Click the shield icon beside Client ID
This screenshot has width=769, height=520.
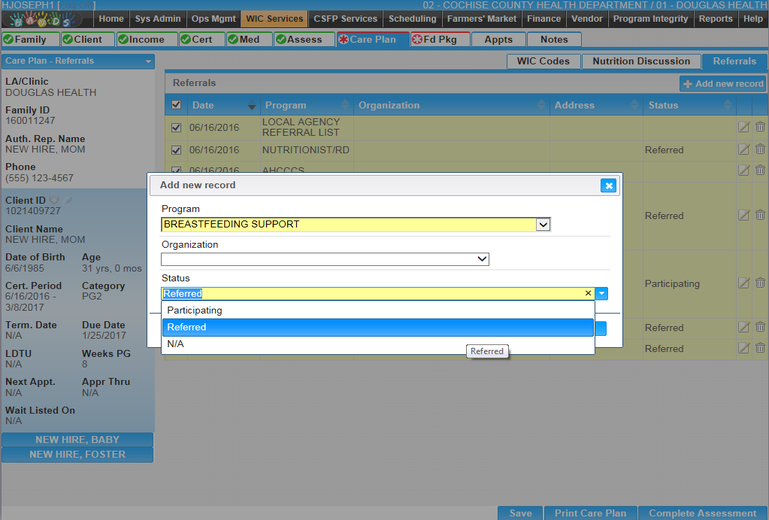55,200
